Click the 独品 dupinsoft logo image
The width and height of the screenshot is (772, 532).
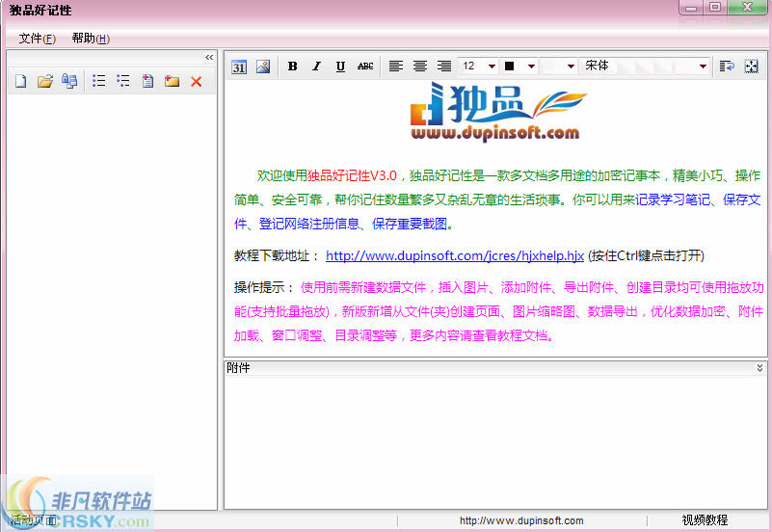[497, 112]
